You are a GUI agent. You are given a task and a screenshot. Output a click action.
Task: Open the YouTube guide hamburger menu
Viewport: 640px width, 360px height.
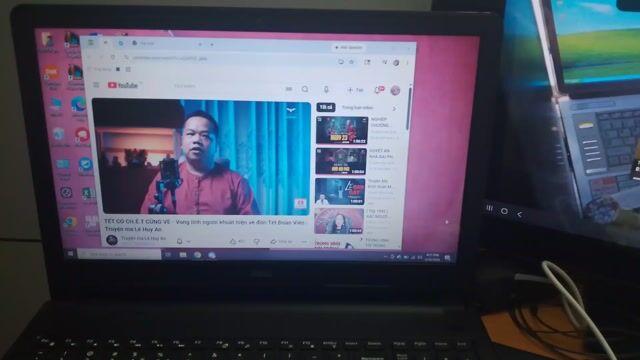pyautogui.click(x=96, y=85)
